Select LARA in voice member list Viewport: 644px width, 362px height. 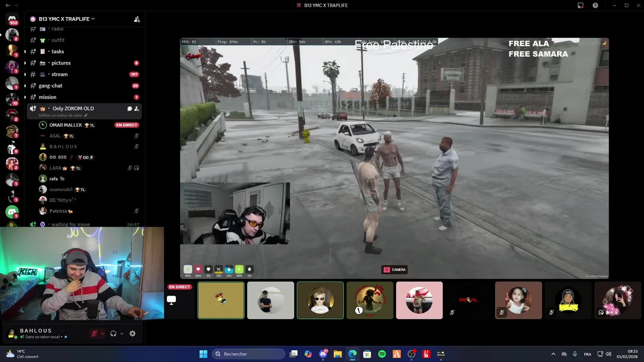pos(89,168)
